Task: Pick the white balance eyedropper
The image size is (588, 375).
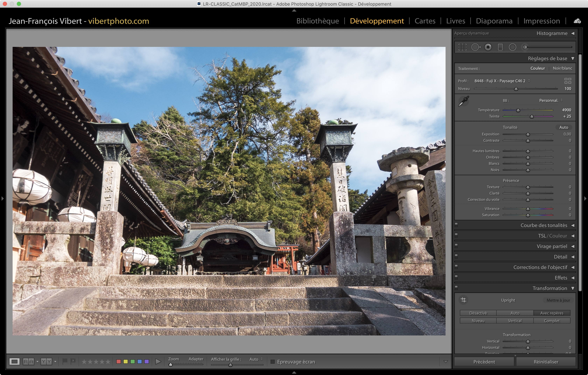Action: pyautogui.click(x=463, y=101)
